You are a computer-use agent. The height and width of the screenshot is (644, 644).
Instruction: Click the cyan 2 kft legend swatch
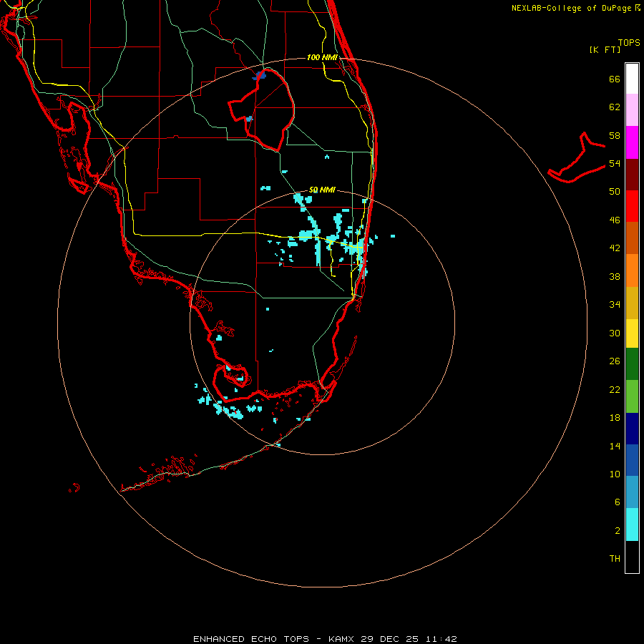pyautogui.click(x=632, y=525)
